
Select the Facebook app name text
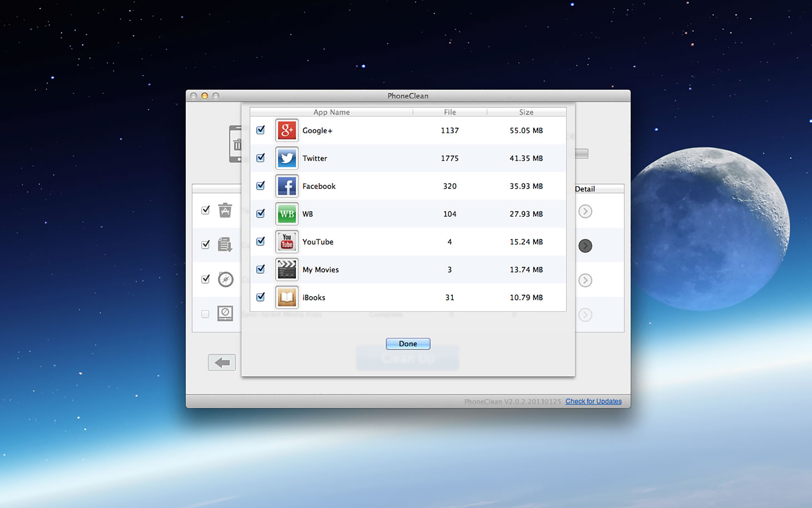point(319,186)
